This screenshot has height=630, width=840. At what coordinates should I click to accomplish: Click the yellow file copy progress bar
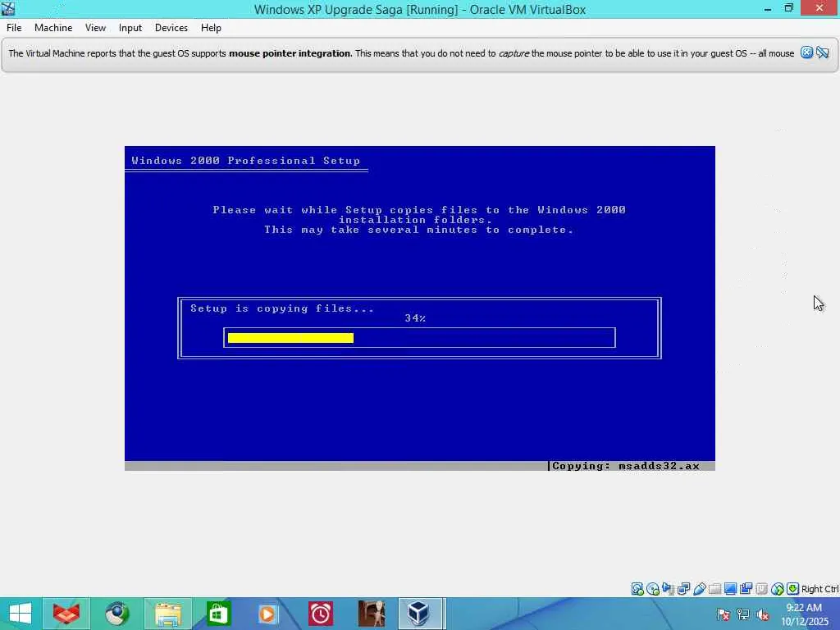[290, 337]
